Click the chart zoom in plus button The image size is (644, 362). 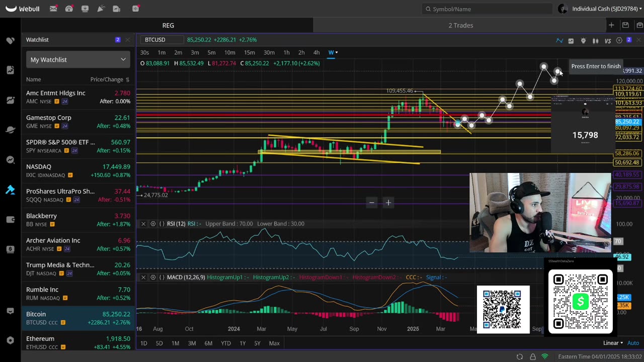(388, 203)
